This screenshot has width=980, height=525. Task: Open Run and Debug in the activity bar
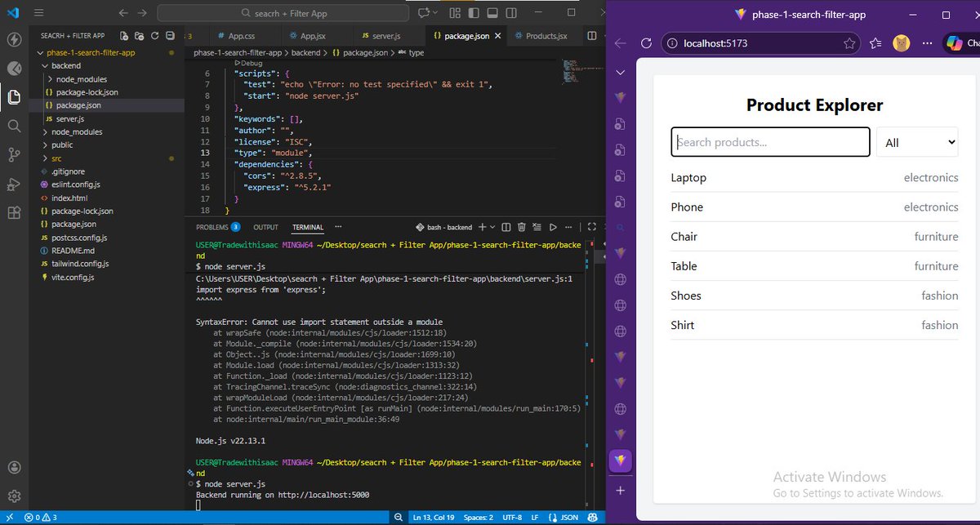coord(13,184)
